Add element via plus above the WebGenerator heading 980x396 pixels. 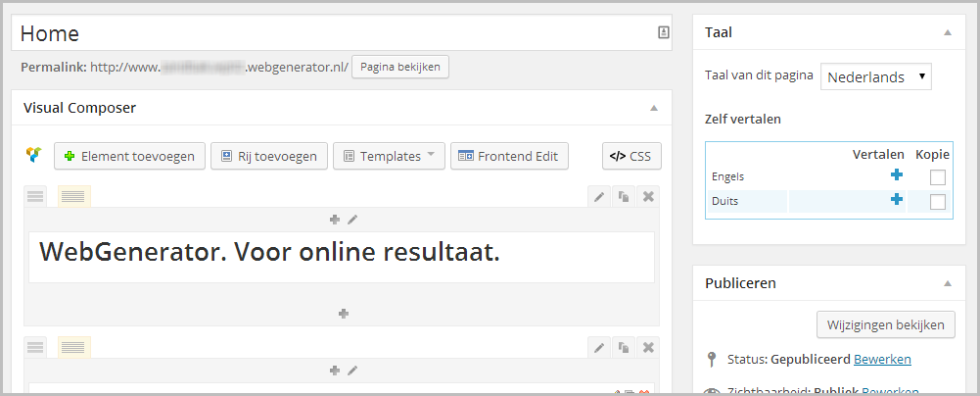(x=335, y=220)
